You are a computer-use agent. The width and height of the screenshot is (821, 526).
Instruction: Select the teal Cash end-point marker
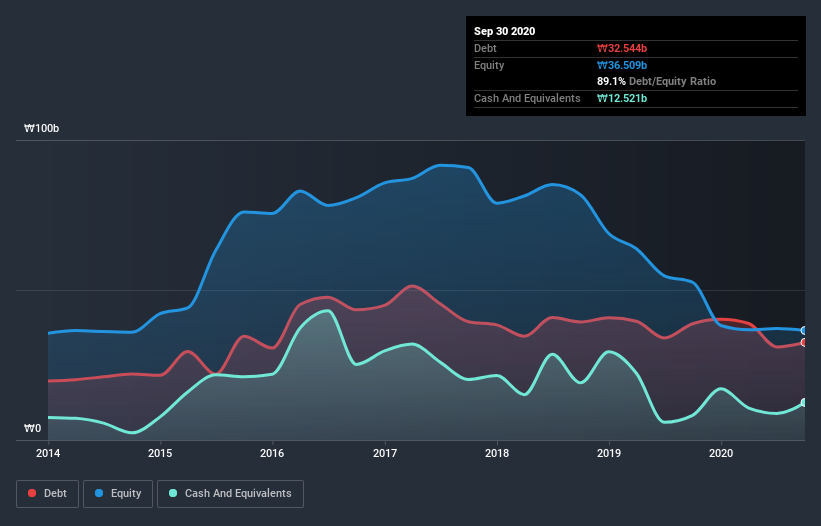804,402
